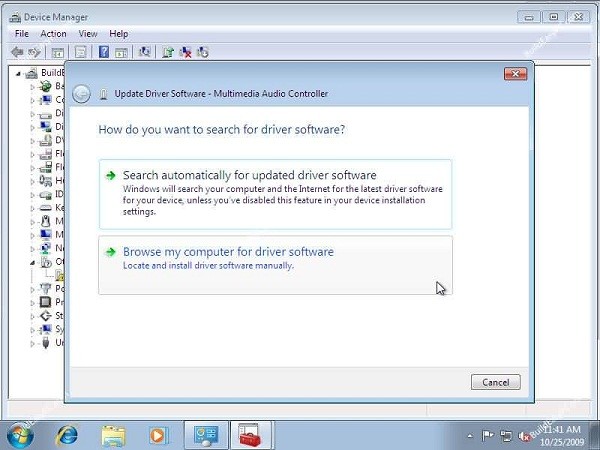
Task: Click Cancel in Update Driver Software dialog
Action: [x=496, y=382]
